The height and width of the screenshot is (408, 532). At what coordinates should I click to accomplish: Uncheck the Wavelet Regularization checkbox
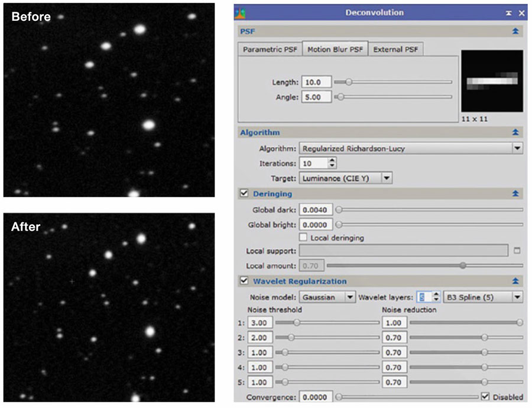[x=244, y=281]
